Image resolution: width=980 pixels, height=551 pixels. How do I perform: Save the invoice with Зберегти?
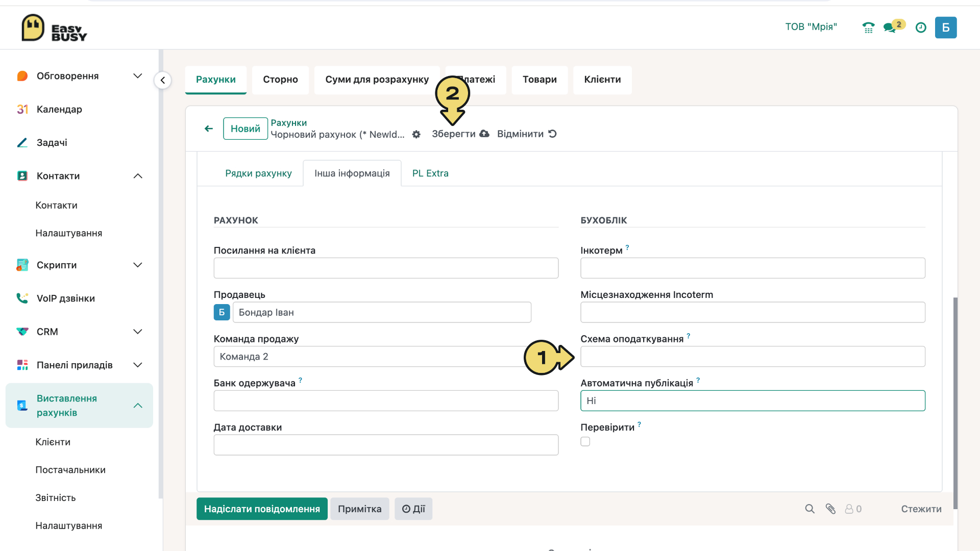pos(460,134)
